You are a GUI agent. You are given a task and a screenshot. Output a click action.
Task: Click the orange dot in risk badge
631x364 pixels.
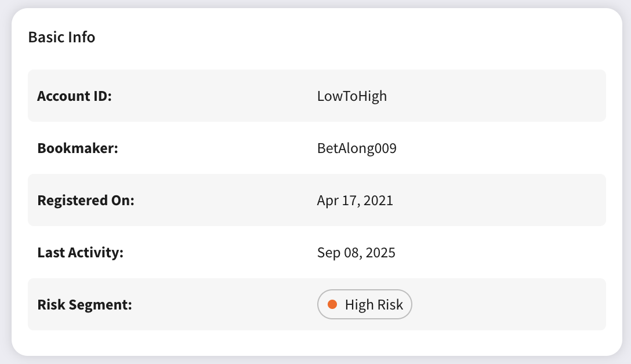pos(332,304)
